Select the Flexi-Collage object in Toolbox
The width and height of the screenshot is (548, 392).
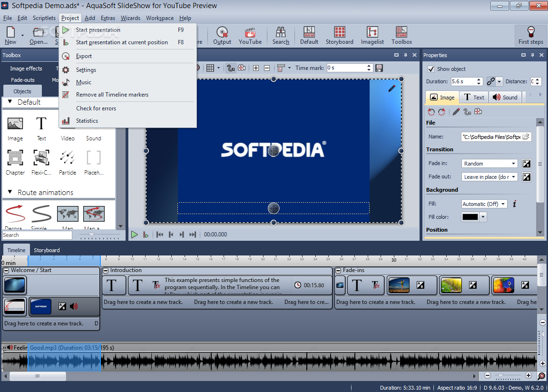click(41, 162)
